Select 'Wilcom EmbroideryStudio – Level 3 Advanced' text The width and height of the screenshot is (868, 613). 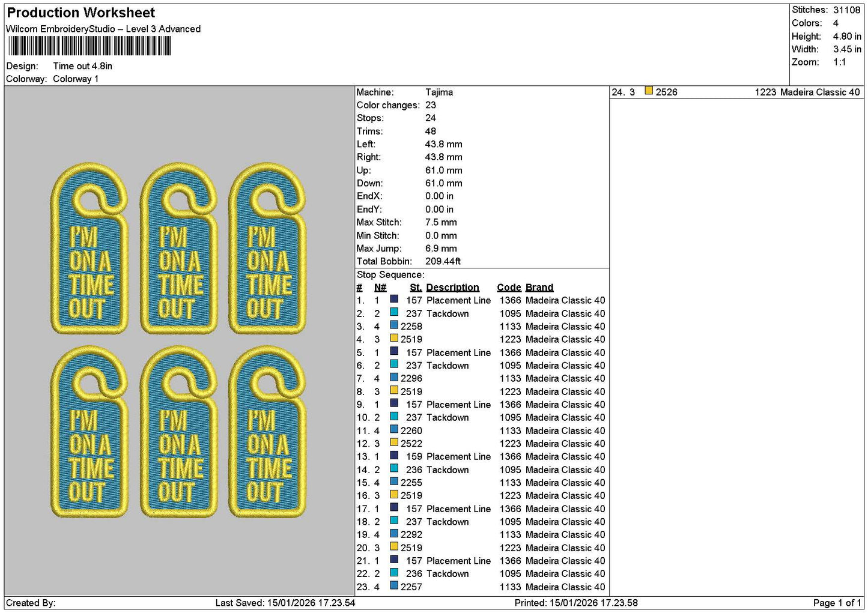[103, 29]
